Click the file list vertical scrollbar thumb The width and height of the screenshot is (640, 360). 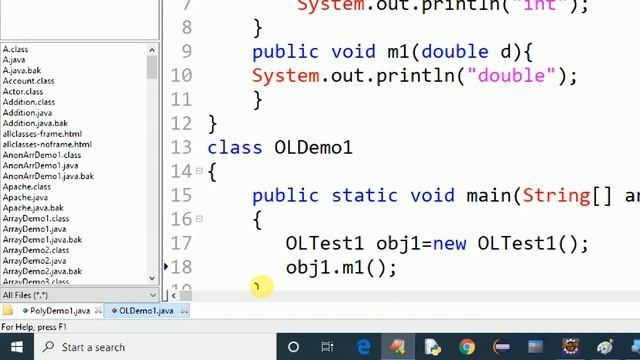click(x=152, y=67)
